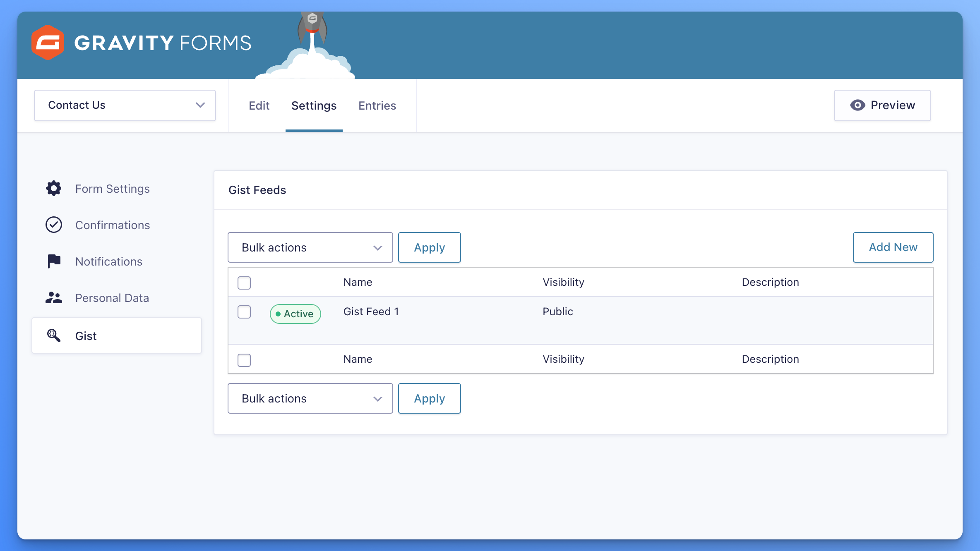Image resolution: width=980 pixels, height=551 pixels.
Task: Switch to the Edit tab
Action: pos(259,105)
